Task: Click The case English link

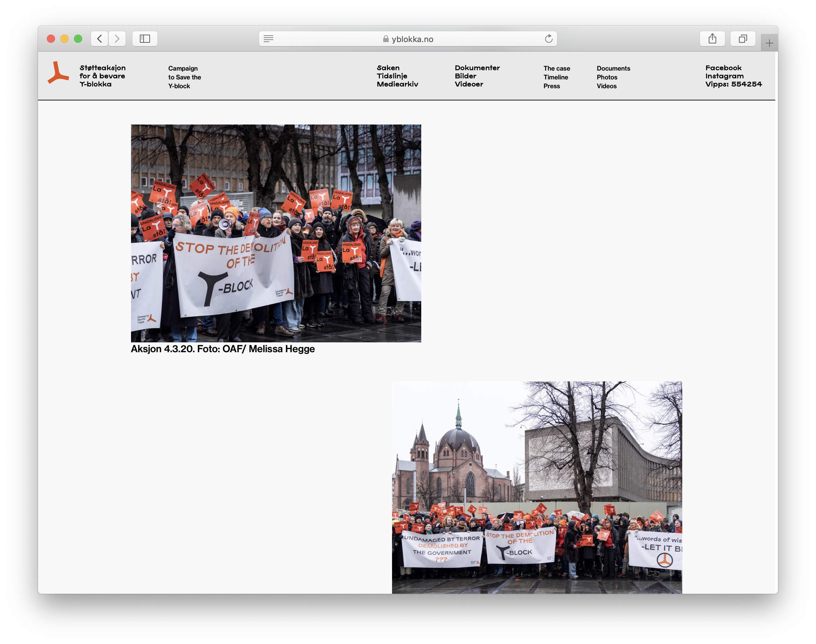Action: pos(556,68)
